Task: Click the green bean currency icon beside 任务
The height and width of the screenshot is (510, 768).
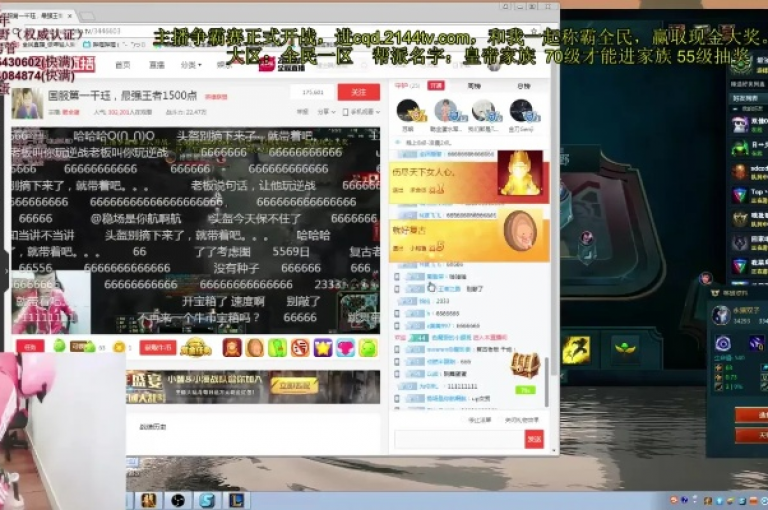Action: 59,346
